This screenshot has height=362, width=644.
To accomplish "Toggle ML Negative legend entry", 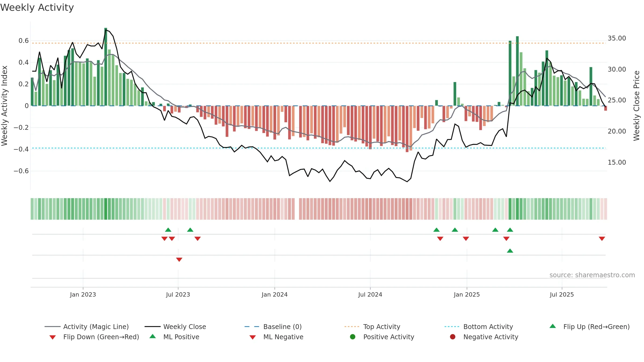I will [x=276, y=337].
